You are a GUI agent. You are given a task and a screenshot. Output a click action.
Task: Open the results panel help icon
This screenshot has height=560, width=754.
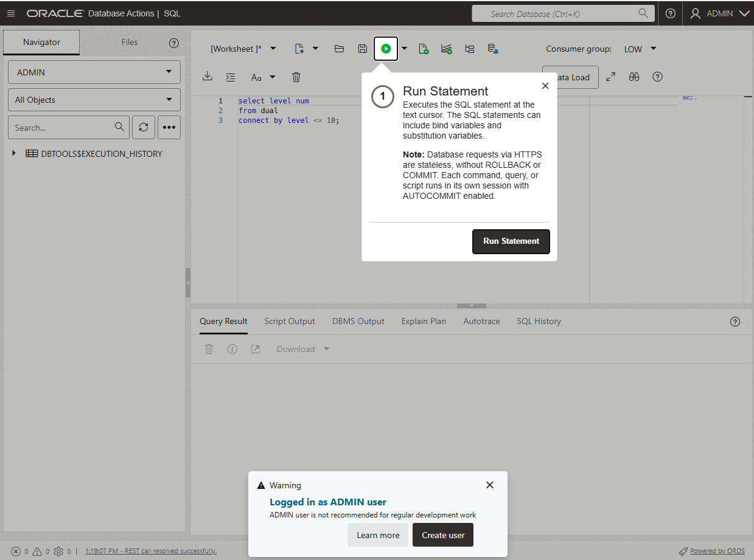[735, 322]
